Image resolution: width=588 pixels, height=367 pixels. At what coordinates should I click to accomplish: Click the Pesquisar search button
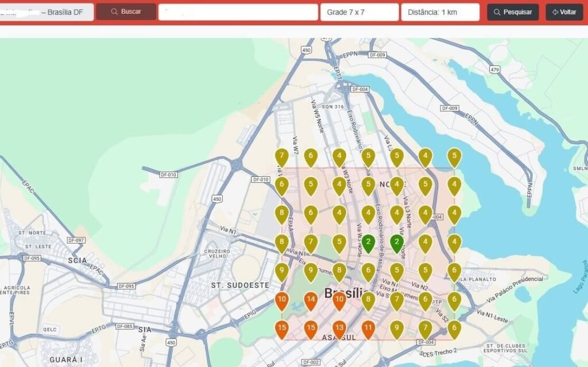click(x=513, y=12)
